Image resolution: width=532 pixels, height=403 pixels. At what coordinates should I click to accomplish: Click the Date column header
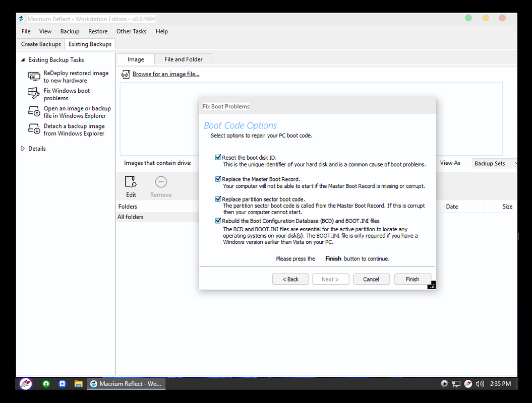pos(452,207)
